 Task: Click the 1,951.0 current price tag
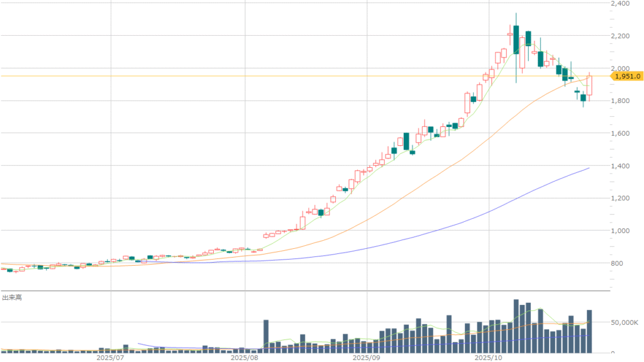(x=627, y=76)
